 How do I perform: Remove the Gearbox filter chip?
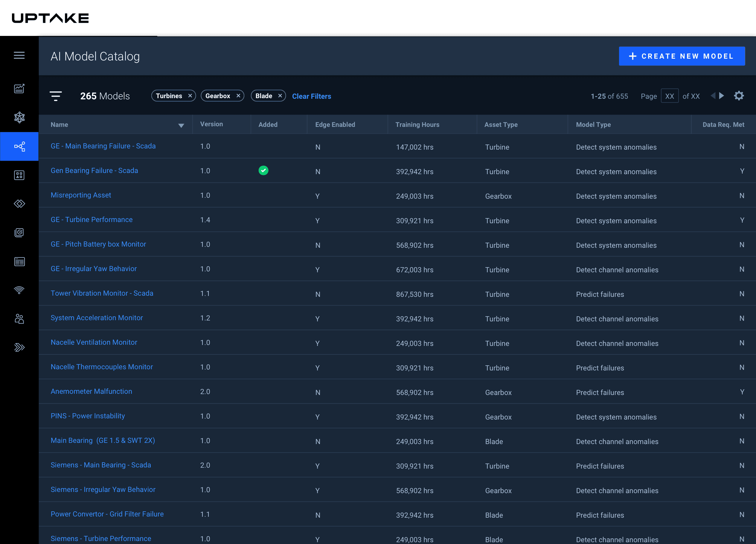[238, 96]
